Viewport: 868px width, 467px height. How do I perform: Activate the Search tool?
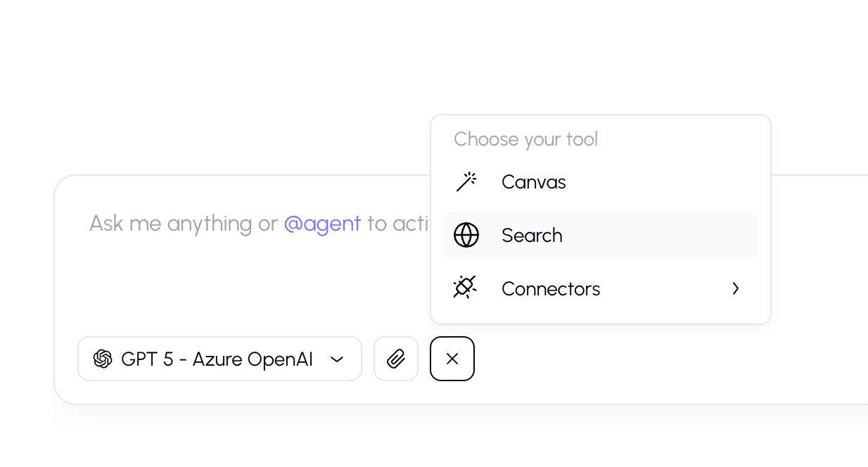pyautogui.click(x=532, y=235)
